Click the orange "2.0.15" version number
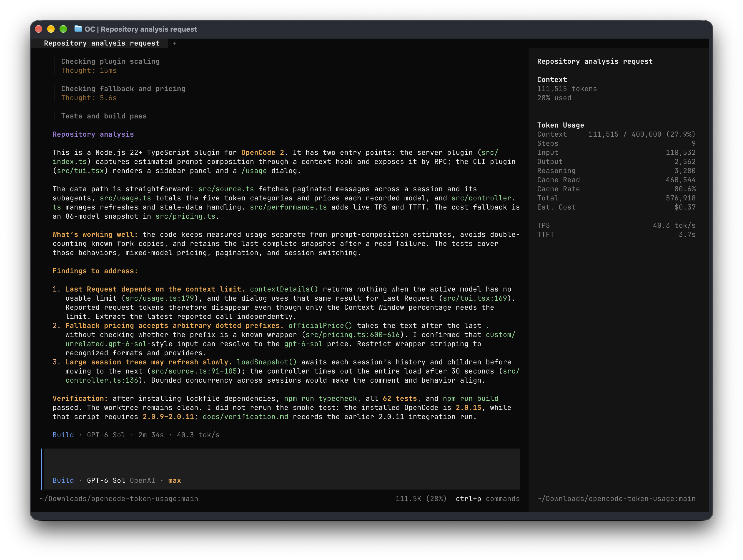The width and height of the screenshot is (743, 560). point(468,408)
